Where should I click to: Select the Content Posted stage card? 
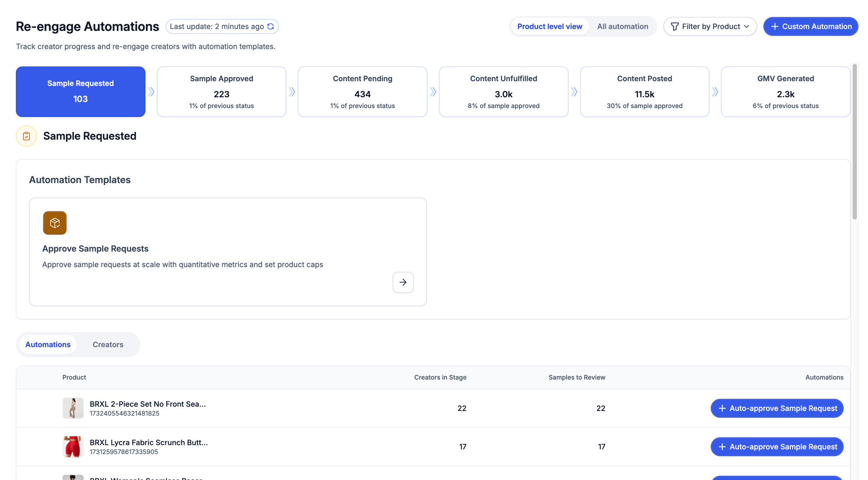click(x=644, y=92)
